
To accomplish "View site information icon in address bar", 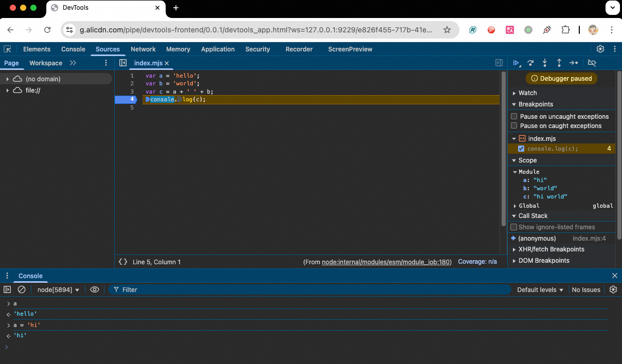I will click(x=69, y=30).
